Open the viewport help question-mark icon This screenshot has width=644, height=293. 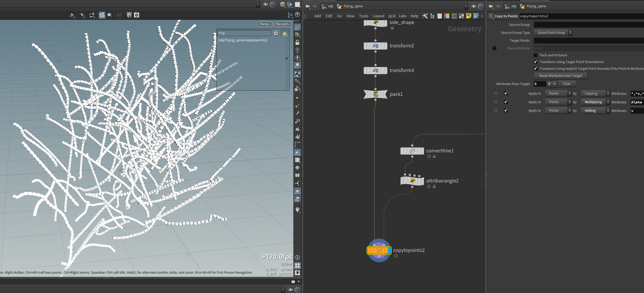[x=297, y=15]
